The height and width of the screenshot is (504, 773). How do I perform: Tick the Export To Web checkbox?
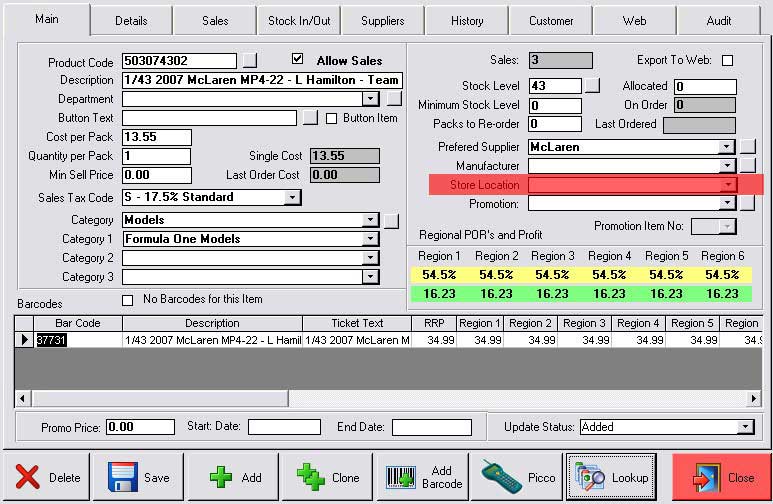[727, 61]
